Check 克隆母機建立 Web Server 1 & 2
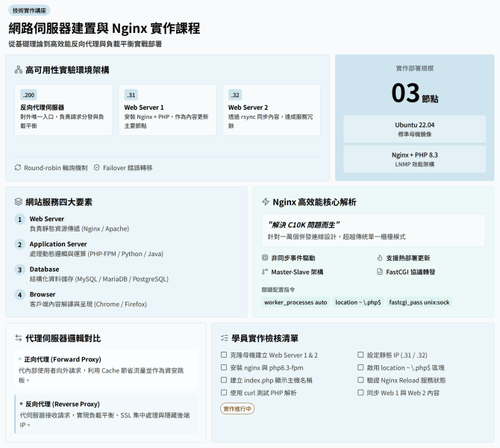The image size is (500, 448). pos(224,355)
